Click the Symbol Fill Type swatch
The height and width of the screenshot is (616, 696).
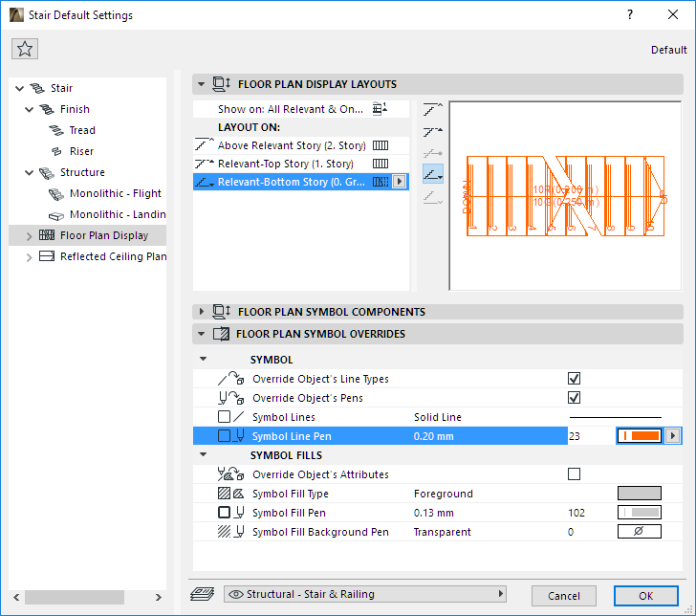pyautogui.click(x=640, y=494)
